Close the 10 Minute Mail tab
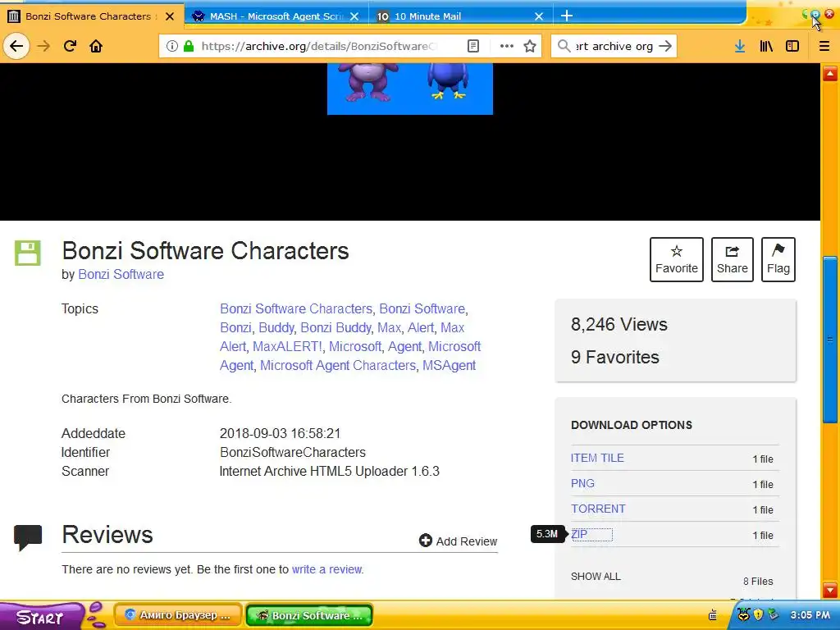The height and width of the screenshot is (630, 840). click(539, 16)
